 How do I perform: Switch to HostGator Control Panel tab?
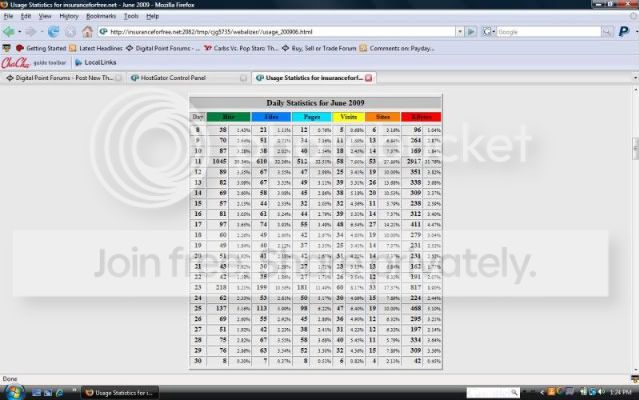click(x=188, y=78)
